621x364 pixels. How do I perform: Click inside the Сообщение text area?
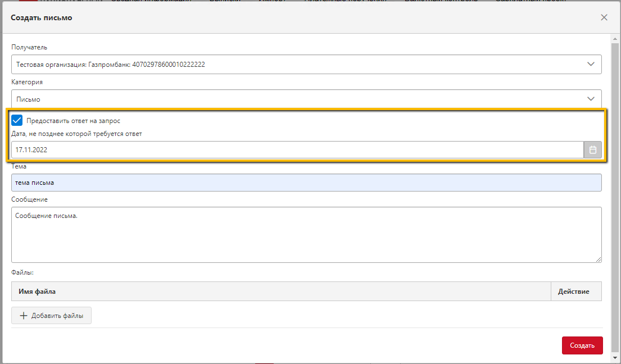pos(306,235)
